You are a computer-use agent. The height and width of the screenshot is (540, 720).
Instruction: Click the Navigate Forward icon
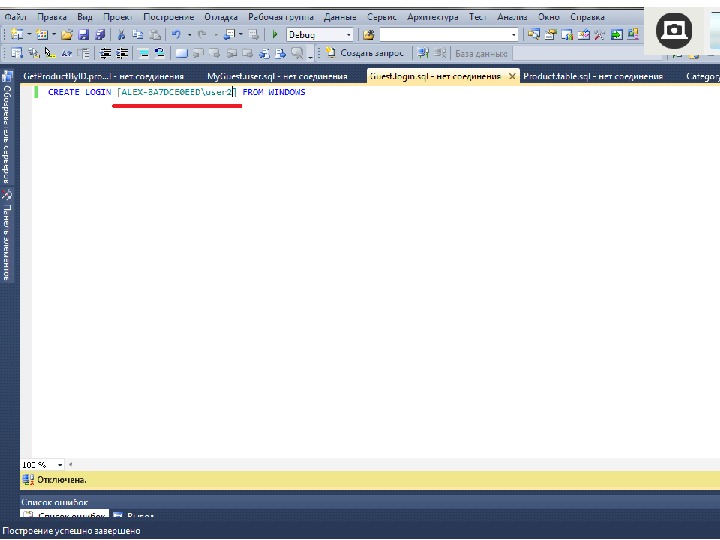click(253, 34)
